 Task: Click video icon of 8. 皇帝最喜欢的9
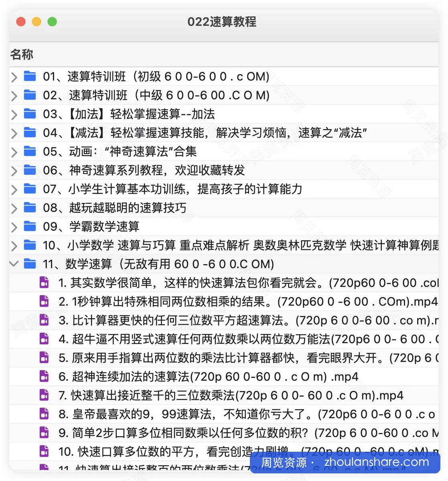[44, 414]
